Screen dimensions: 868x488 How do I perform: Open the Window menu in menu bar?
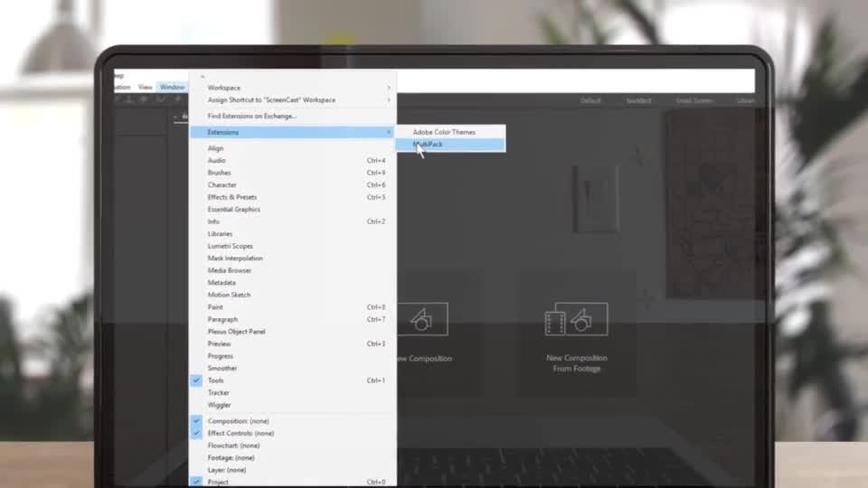(171, 88)
